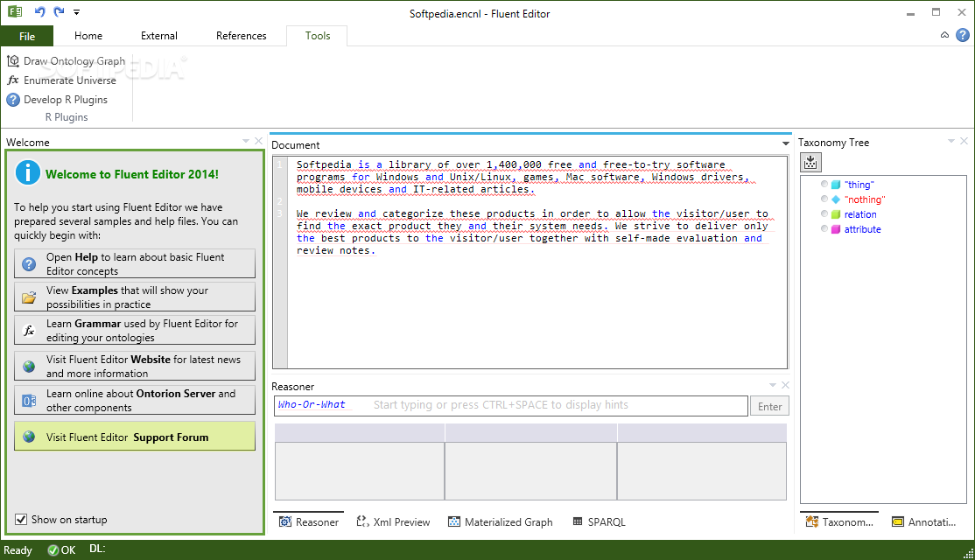975x560 pixels.
Task: Open help via blue question mark icon
Action: click(963, 35)
